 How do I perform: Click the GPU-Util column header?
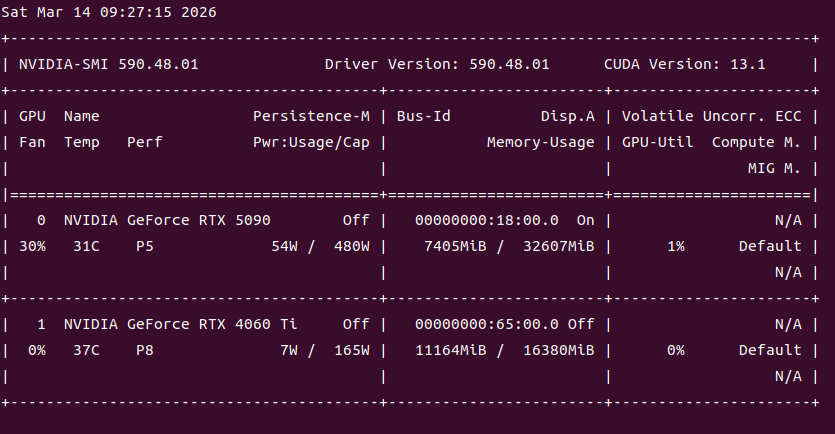tap(658, 142)
